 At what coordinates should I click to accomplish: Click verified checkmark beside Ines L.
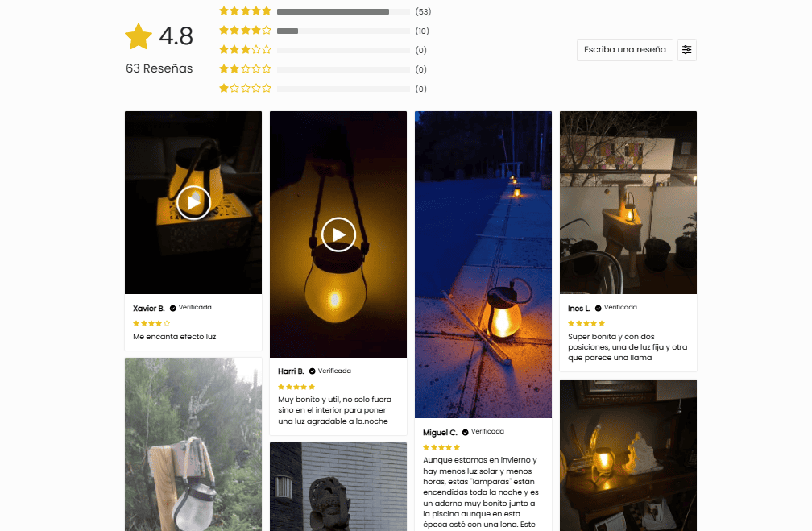point(598,309)
